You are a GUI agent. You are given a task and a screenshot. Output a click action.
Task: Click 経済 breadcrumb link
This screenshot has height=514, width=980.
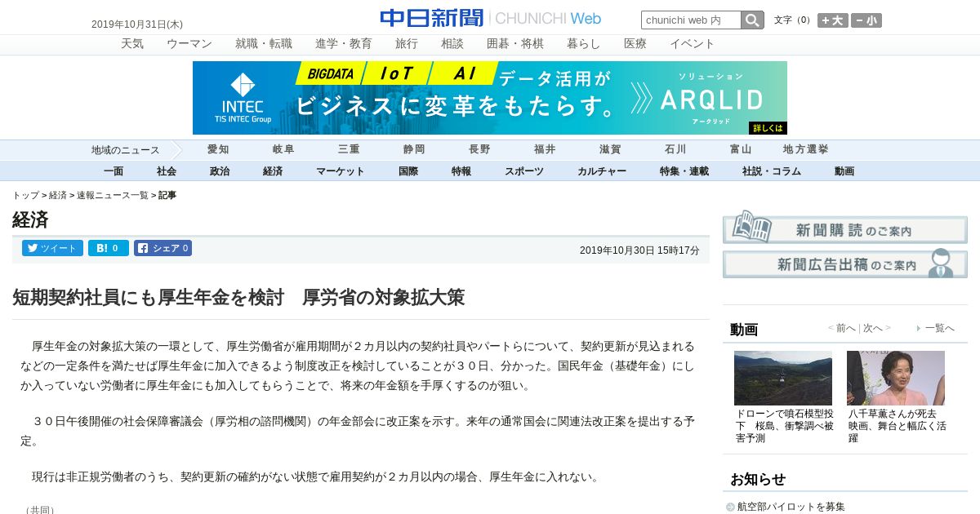click(58, 195)
